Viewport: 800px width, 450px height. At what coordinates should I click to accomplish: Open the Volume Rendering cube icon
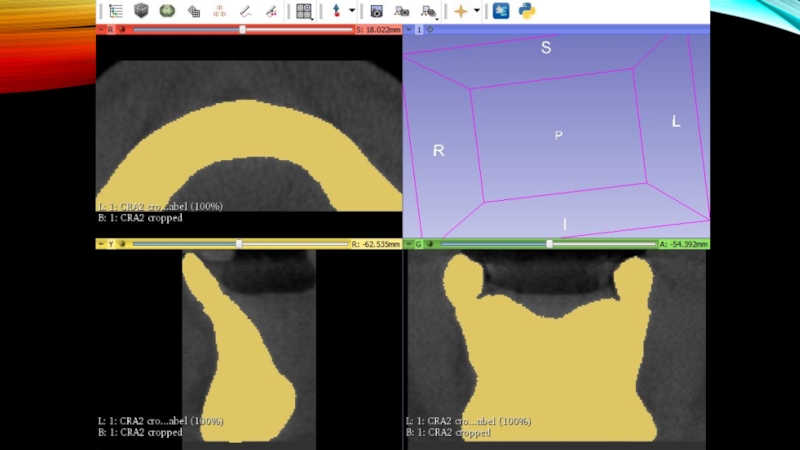[x=141, y=11]
